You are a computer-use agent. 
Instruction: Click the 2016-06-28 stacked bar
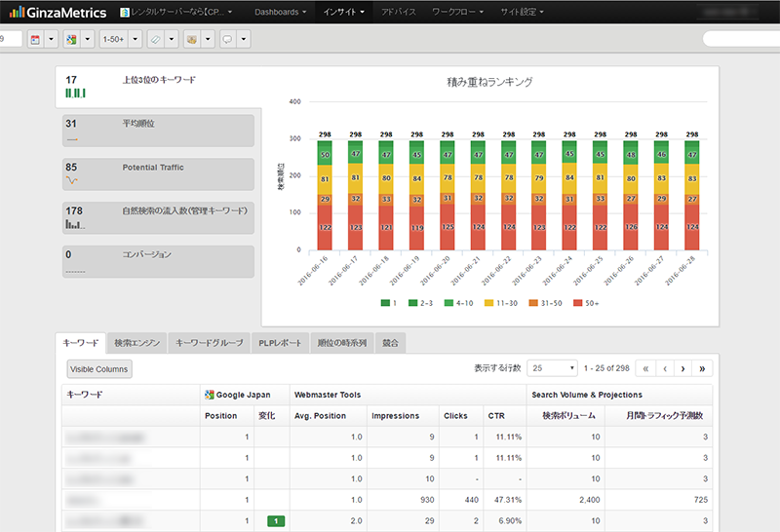[692, 195]
